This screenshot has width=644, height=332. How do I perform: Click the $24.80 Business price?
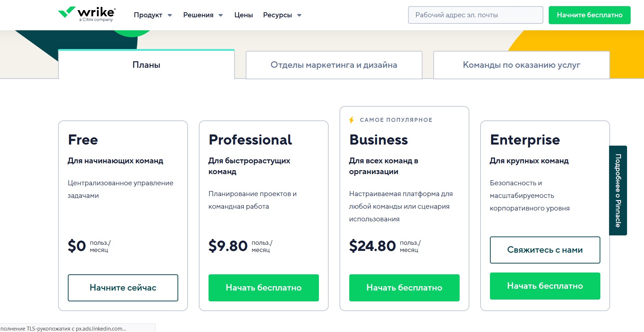click(372, 246)
